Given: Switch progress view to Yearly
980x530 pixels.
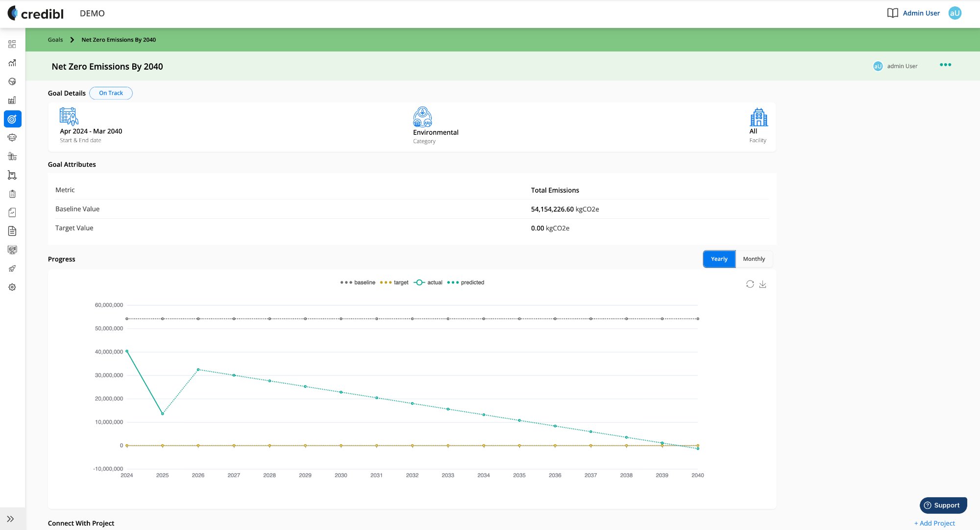Looking at the screenshot, I should point(719,259).
